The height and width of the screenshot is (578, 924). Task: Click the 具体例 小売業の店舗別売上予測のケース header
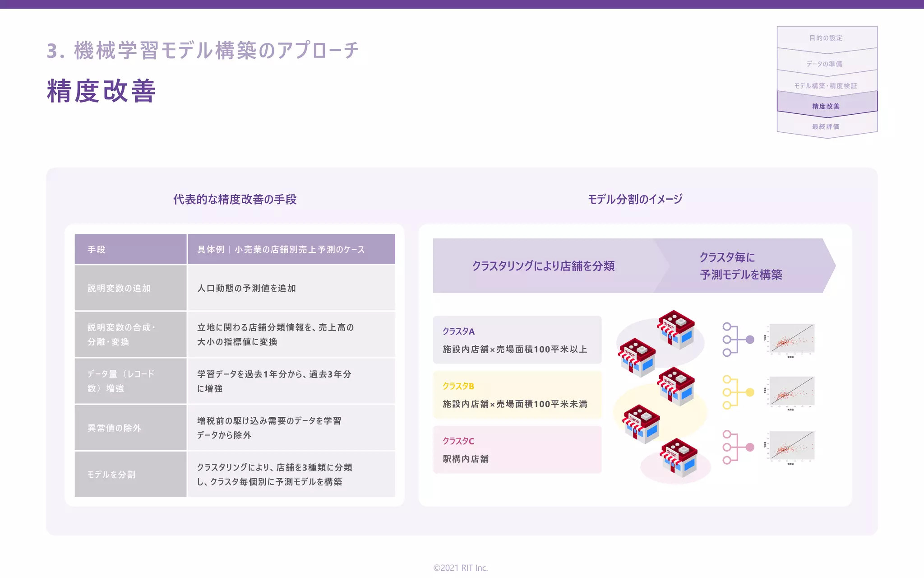coord(291,249)
